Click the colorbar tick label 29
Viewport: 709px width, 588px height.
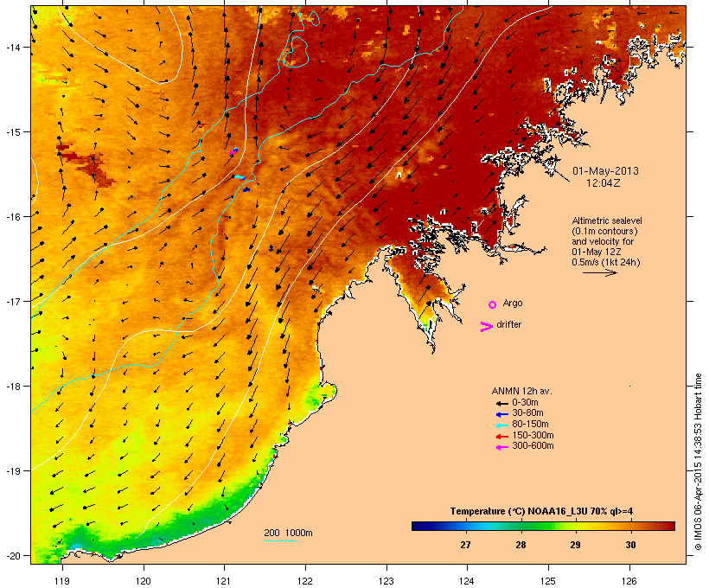click(575, 545)
